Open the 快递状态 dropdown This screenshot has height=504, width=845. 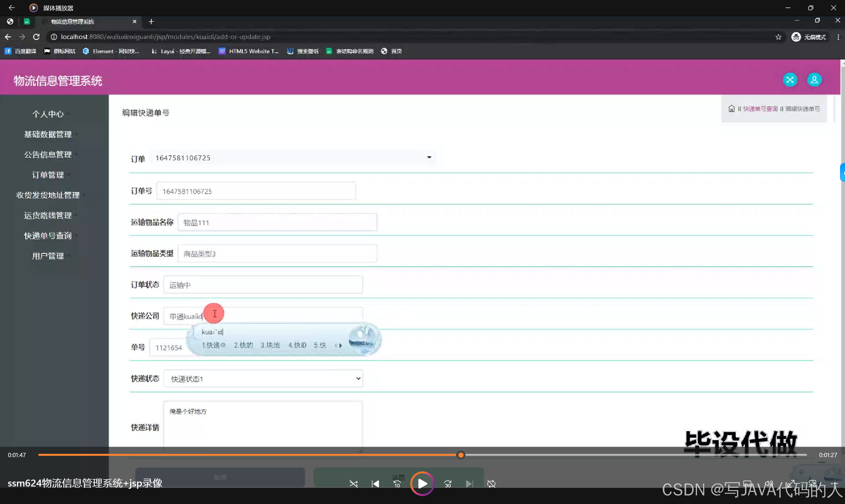[263, 379]
